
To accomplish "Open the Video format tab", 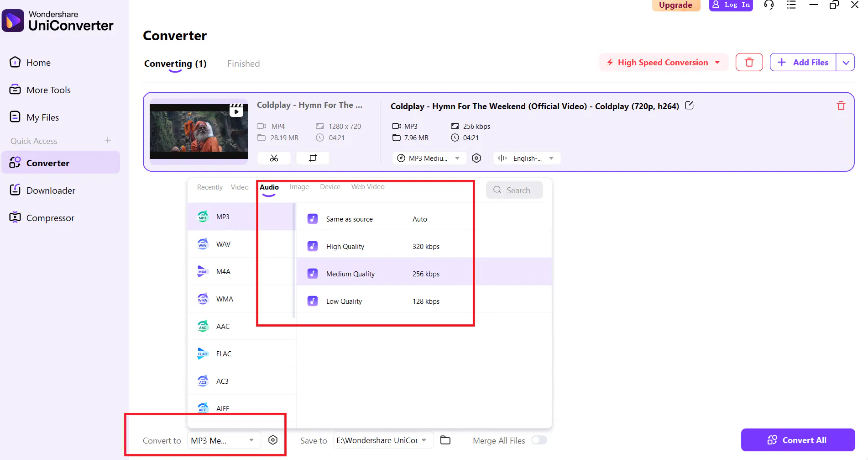I will point(240,187).
